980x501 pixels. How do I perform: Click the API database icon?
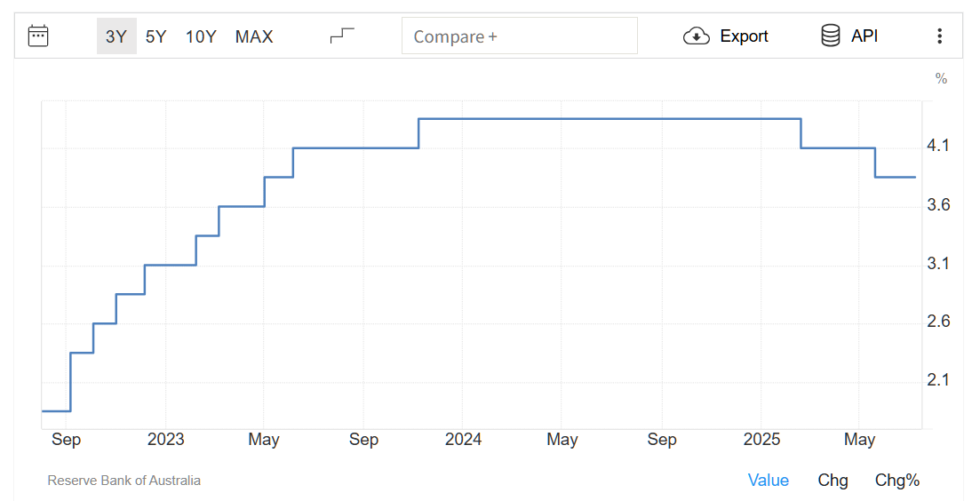[831, 36]
